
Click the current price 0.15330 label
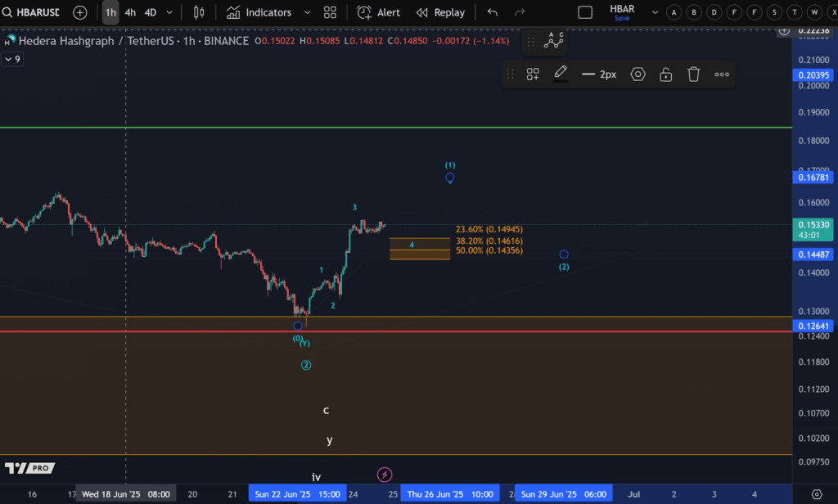click(x=813, y=230)
